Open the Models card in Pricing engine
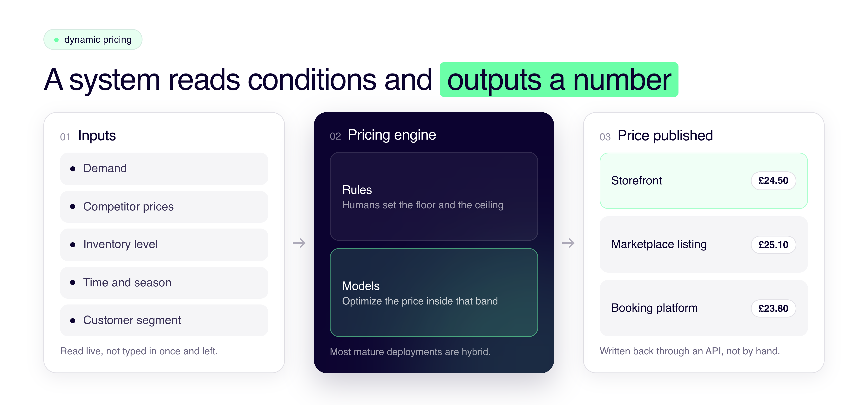 coord(434,292)
